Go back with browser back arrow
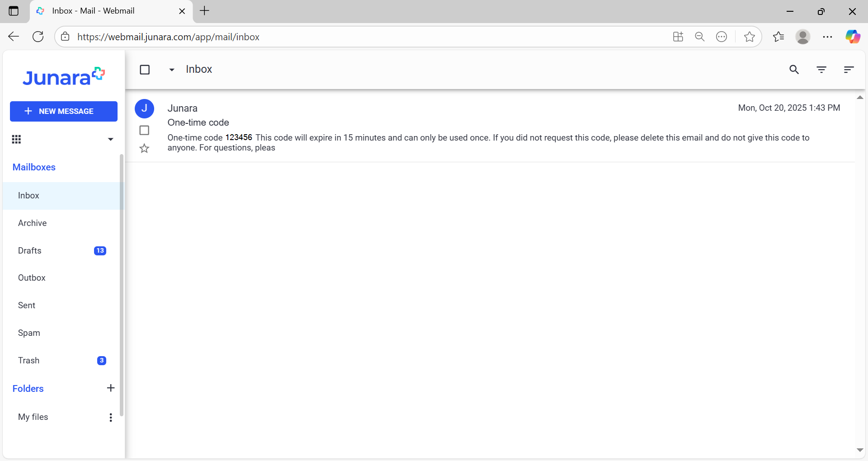The image size is (868, 461). tap(14, 37)
